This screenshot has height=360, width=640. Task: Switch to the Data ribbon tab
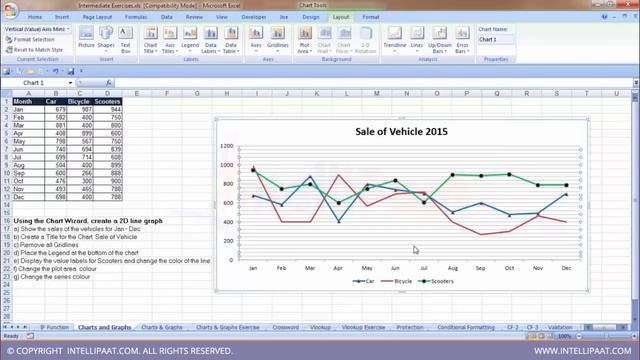[x=167, y=17]
